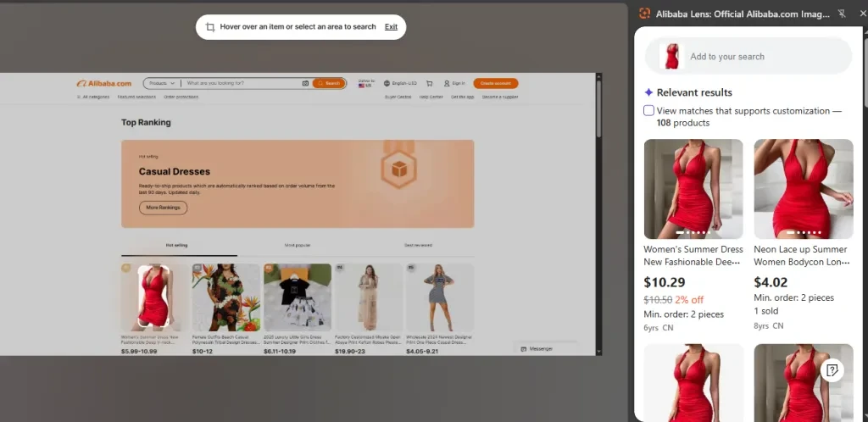This screenshot has width=868, height=422.
Task: Close the Alibaba Lens side panel
Action: (862, 14)
